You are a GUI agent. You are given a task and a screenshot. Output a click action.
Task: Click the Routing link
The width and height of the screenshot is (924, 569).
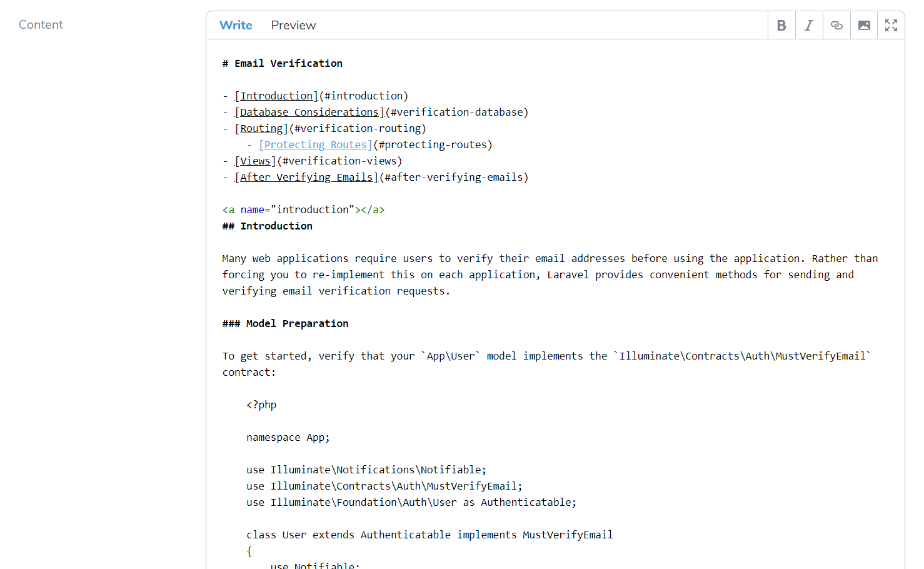tap(261, 128)
